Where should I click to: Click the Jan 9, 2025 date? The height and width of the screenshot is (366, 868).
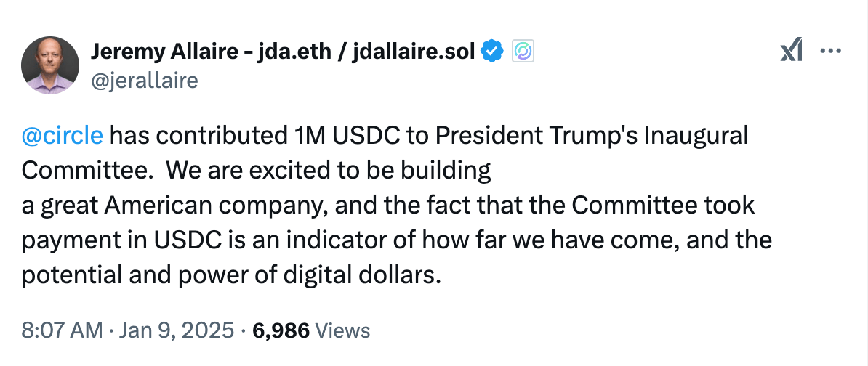pos(177,330)
